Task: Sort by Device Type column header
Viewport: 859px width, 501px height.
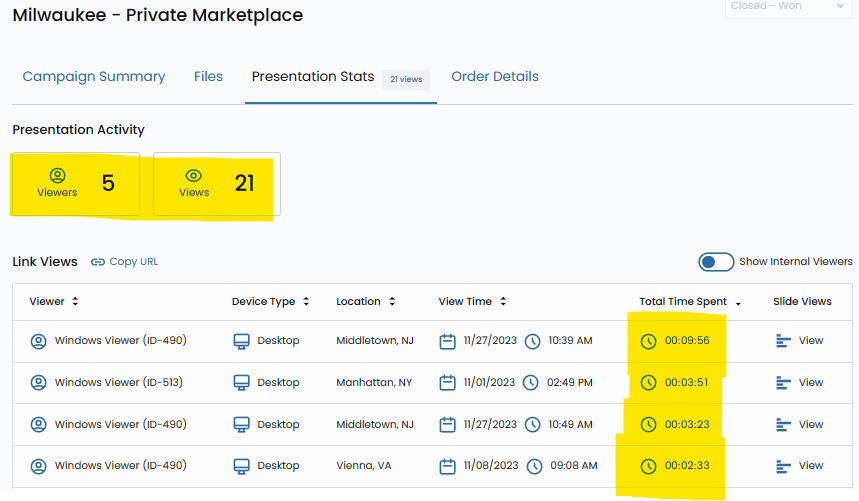Action: (270, 301)
